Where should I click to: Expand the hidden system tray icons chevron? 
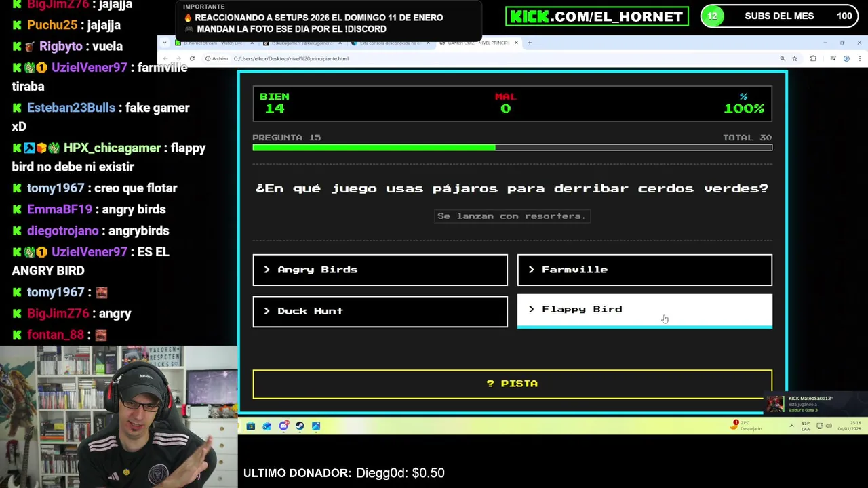[x=791, y=426]
